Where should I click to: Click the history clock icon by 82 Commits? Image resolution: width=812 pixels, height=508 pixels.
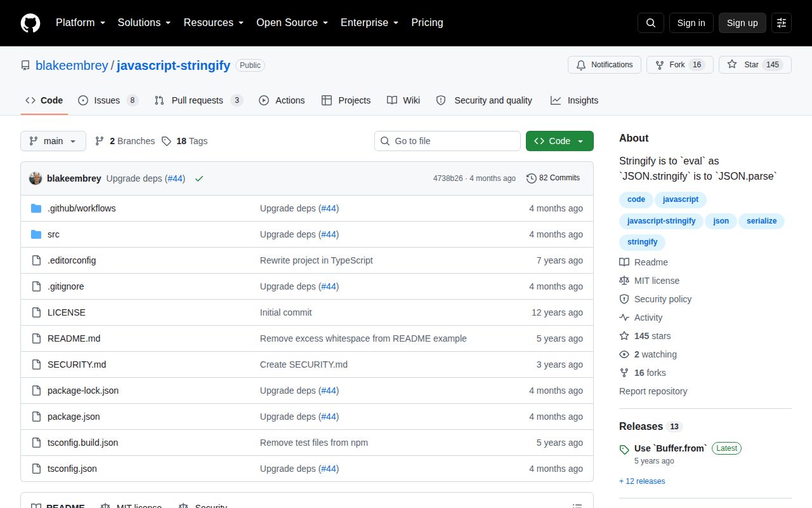point(532,178)
